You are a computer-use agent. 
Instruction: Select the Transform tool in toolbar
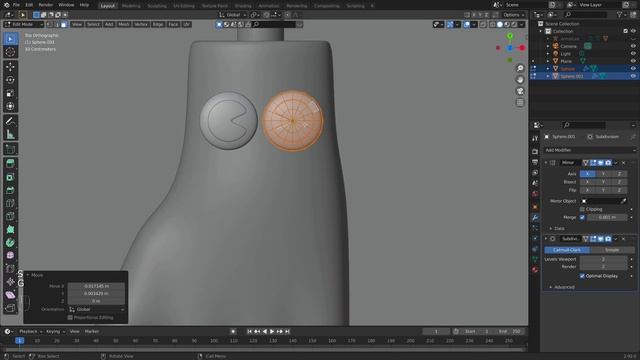(10, 106)
